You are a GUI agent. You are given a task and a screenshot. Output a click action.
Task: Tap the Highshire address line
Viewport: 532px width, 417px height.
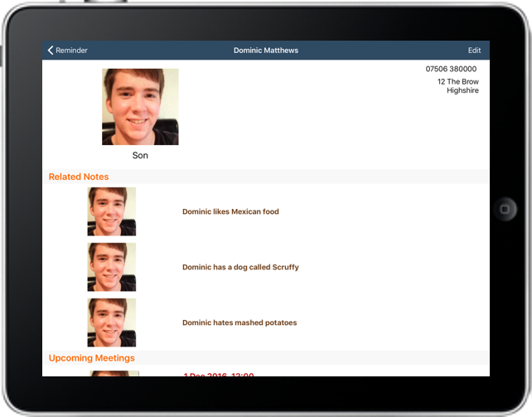pos(462,90)
